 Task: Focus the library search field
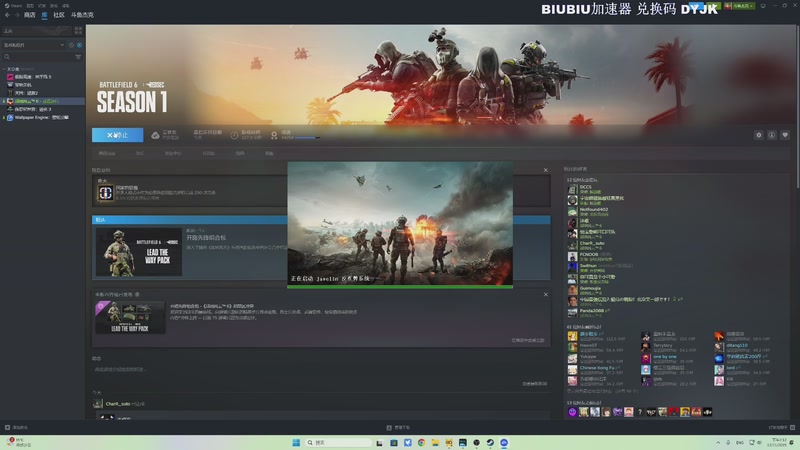point(38,57)
